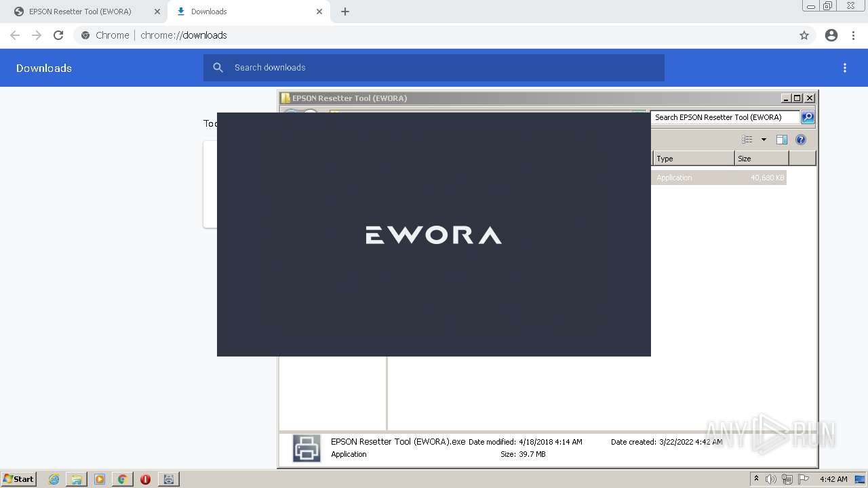Maximize the EPSON Resetter Tool Explorer window

point(797,98)
